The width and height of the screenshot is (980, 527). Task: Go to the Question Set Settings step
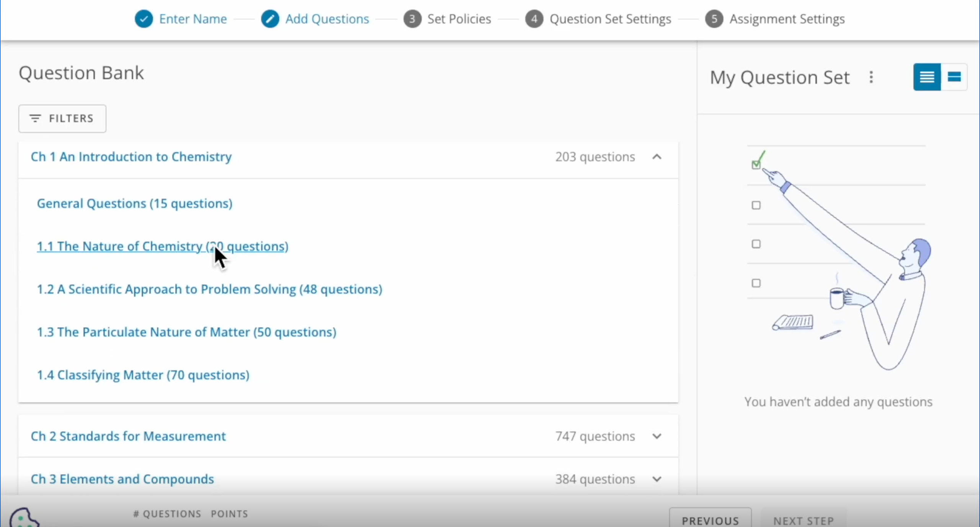pos(611,19)
